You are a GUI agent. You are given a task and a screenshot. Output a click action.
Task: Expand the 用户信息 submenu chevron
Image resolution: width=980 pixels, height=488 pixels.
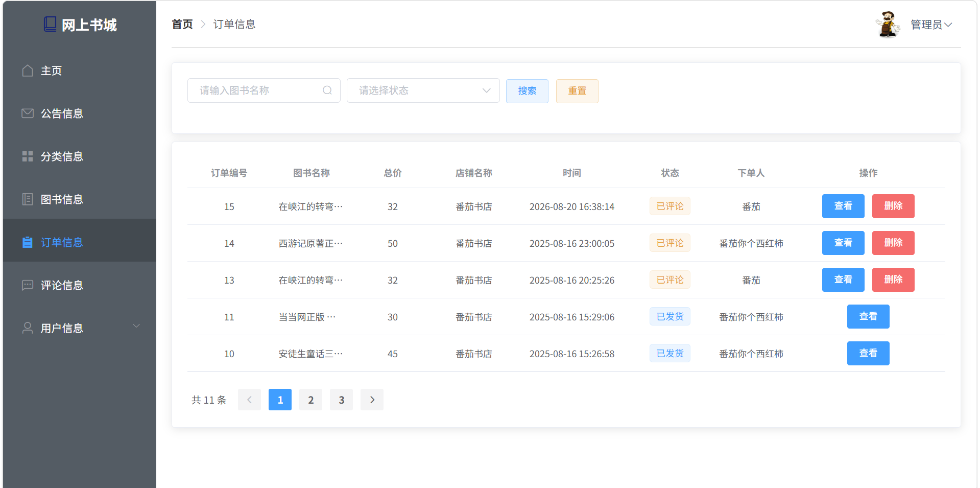pos(136,326)
